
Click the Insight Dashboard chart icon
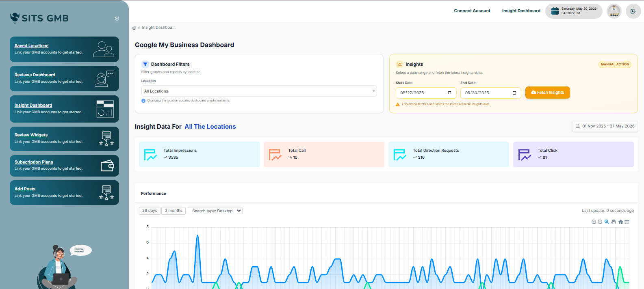[105, 109]
